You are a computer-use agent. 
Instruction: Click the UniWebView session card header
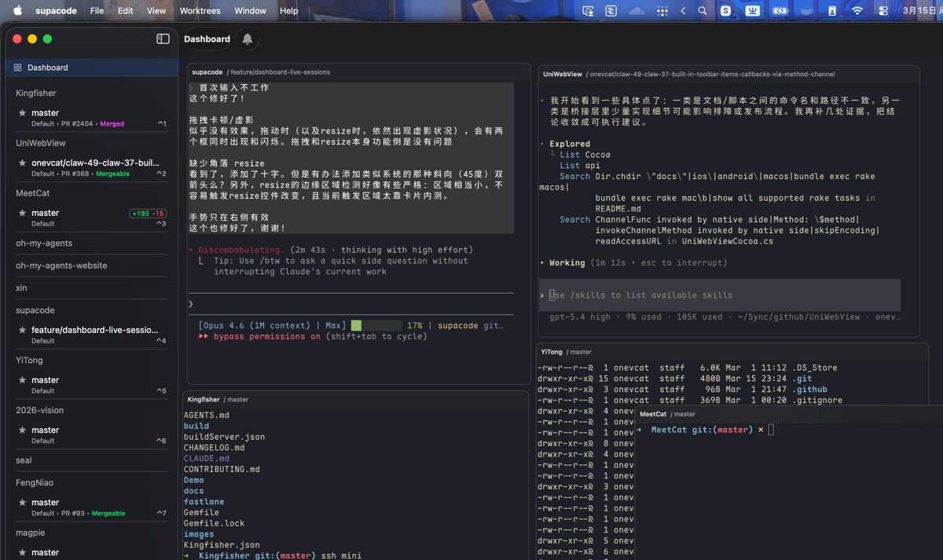[728, 74]
